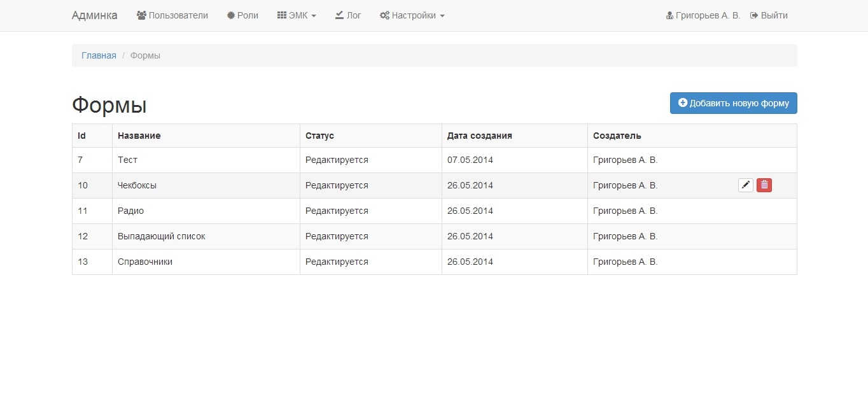Click Добавить новую форму button
868x408 pixels.
tap(734, 103)
